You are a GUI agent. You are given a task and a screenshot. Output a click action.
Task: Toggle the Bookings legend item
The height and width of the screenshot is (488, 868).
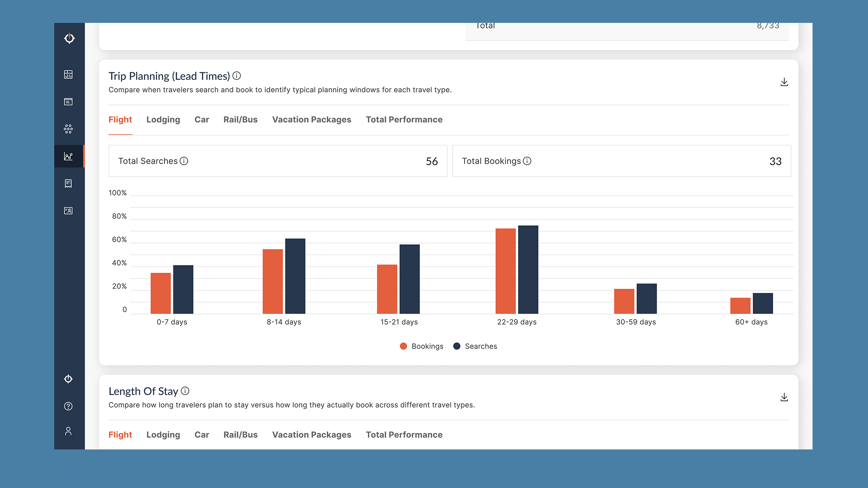click(421, 346)
